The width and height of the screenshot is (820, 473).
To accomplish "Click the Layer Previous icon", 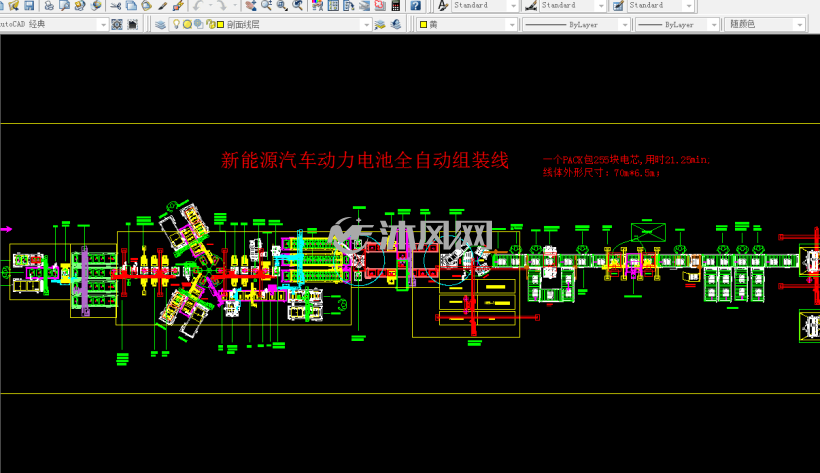I will [396, 24].
